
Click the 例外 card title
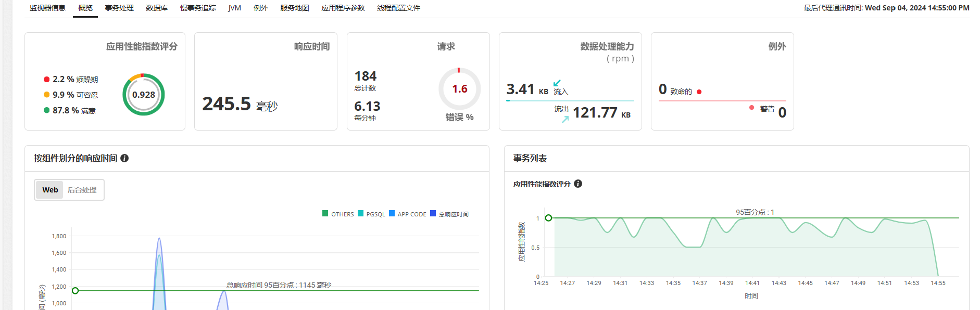(777, 46)
